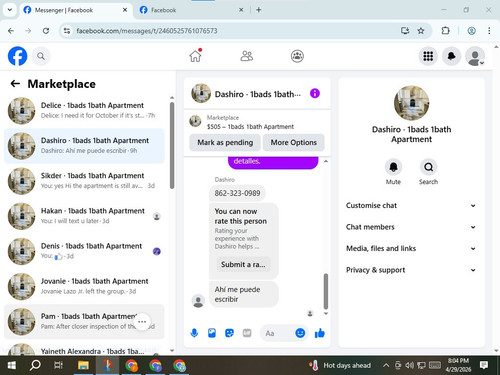Image resolution: width=500 pixels, height=375 pixels.
Task: Open File Explorer from taskbar
Action: 83,365
